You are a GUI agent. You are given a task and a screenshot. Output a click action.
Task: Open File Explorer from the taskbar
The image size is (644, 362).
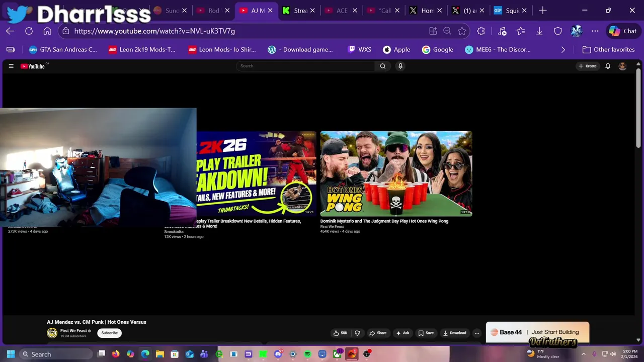[160, 354]
